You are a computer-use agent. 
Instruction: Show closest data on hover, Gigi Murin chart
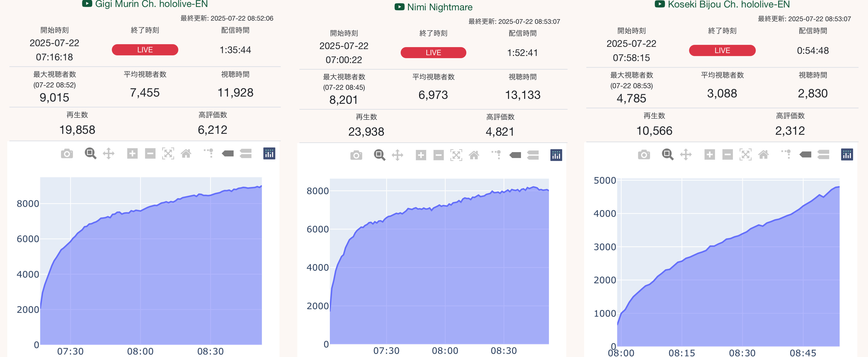coord(228,154)
